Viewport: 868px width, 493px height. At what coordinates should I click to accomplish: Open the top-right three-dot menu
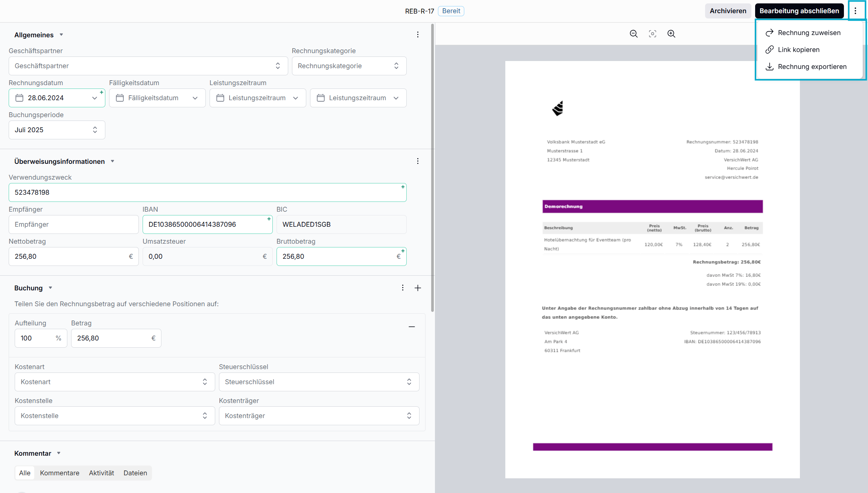(855, 11)
